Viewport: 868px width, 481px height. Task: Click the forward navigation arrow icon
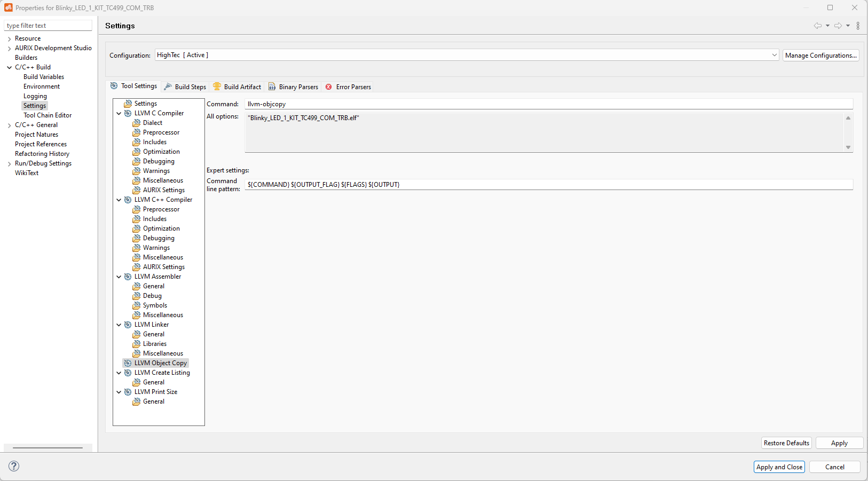(x=838, y=25)
